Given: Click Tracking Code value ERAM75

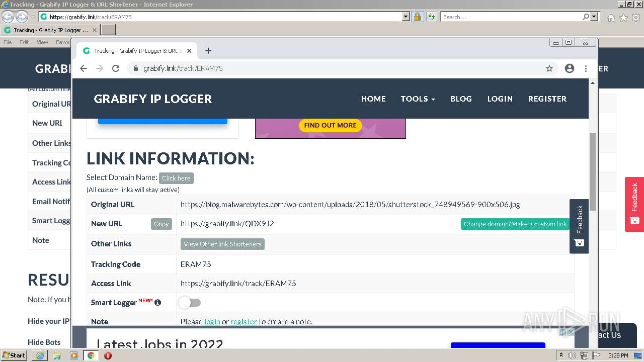Looking at the screenshot, I should [196, 264].
